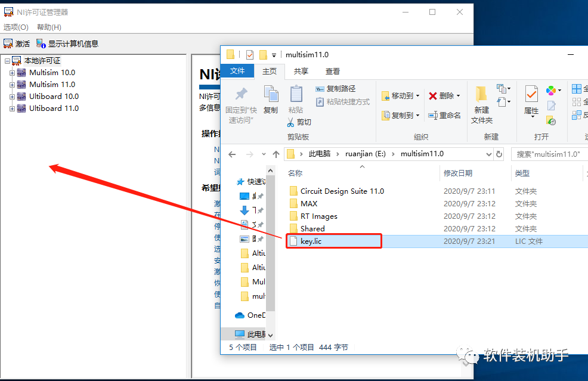Image resolution: width=588 pixels, height=381 pixels.
Task: Sort by the 类型 column header
Action: click(522, 174)
